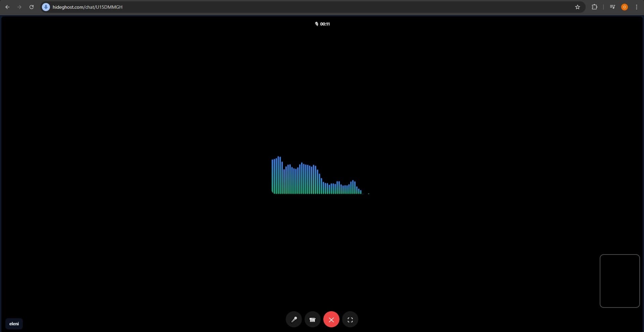End the call with the red X button
Screen dimensions: 644x332
[331, 319]
